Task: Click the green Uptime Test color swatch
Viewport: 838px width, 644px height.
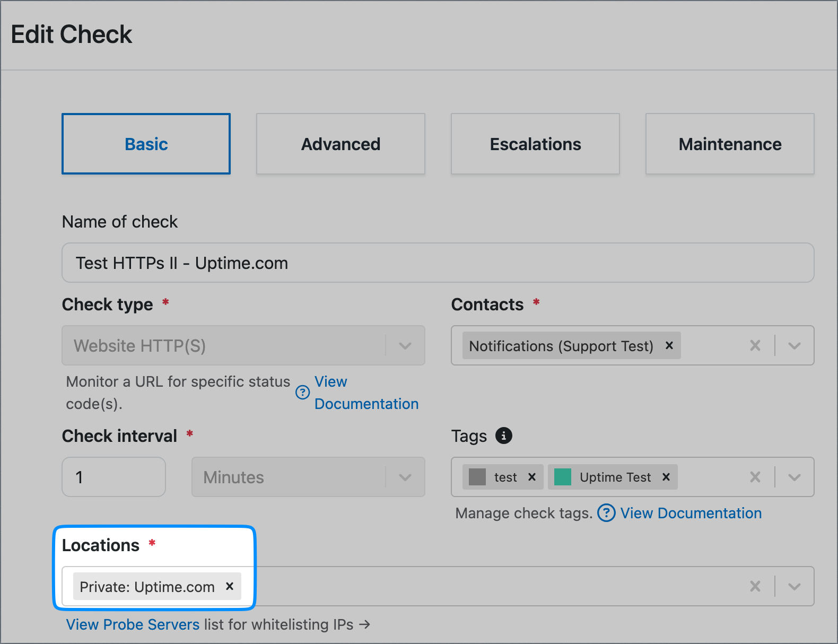Action: [563, 477]
